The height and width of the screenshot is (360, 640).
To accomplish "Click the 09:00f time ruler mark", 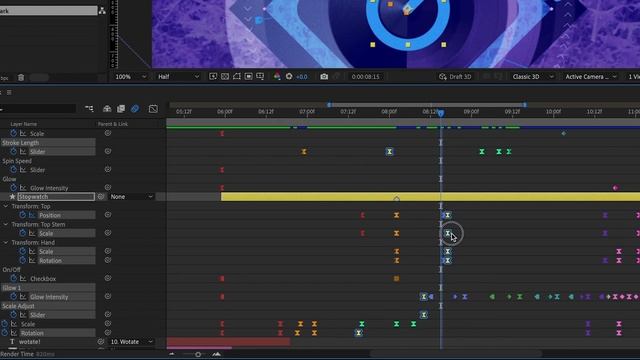I will (x=471, y=111).
